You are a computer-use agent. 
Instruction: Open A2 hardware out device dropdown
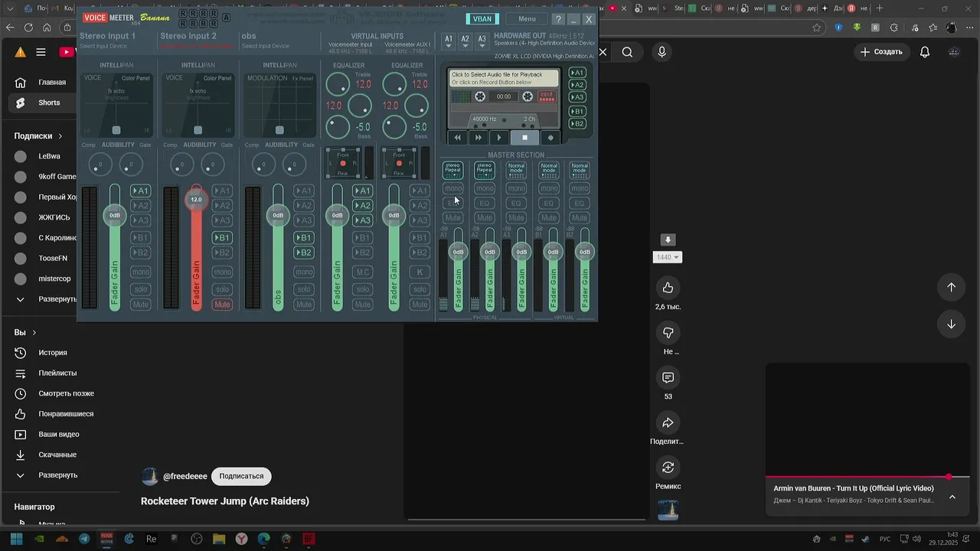pos(465,41)
